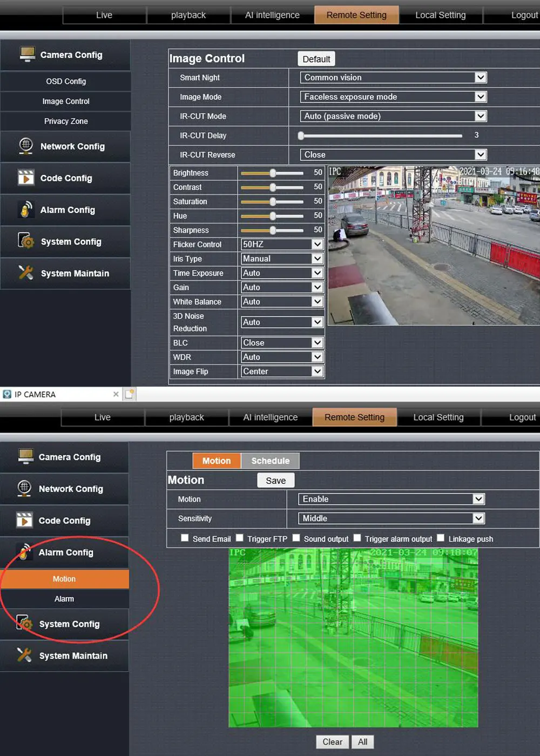The width and height of the screenshot is (540, 756).
Task: Click the All button under motion grid
Action: tap(362, 742)
